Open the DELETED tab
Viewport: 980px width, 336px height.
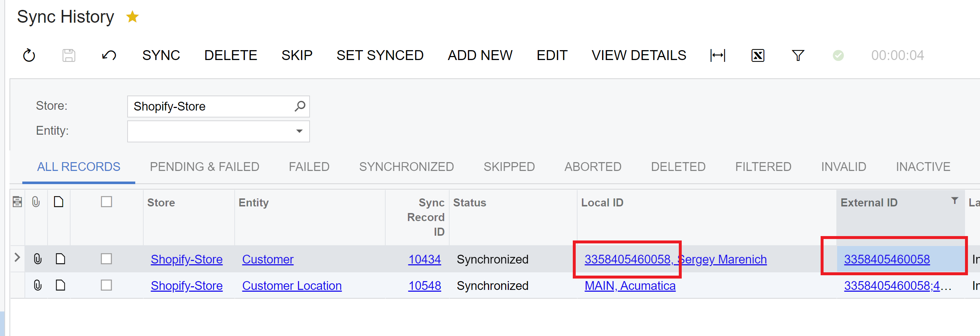tap(678, 167)
